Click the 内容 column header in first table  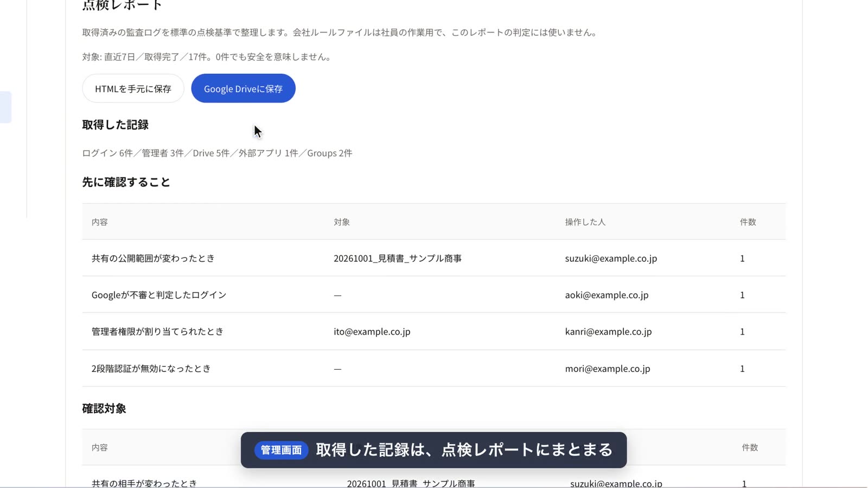(x=100, y=222)
